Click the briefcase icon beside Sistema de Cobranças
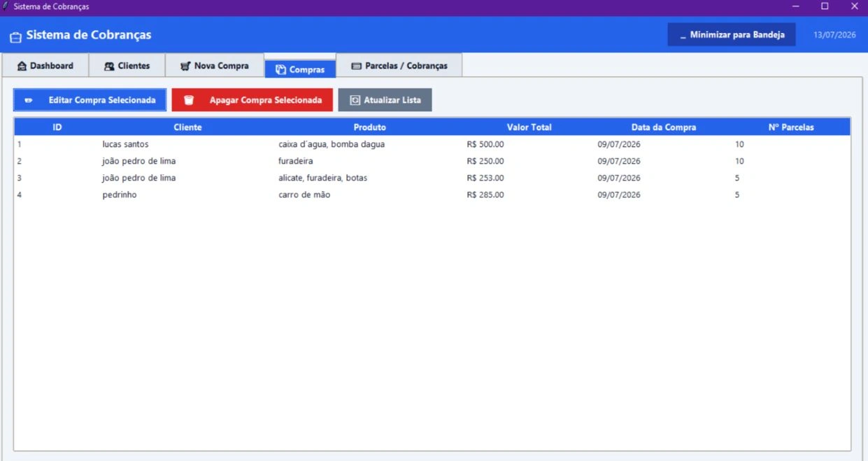Viewport: 868px width, 461px height. [x=15, y=36]
